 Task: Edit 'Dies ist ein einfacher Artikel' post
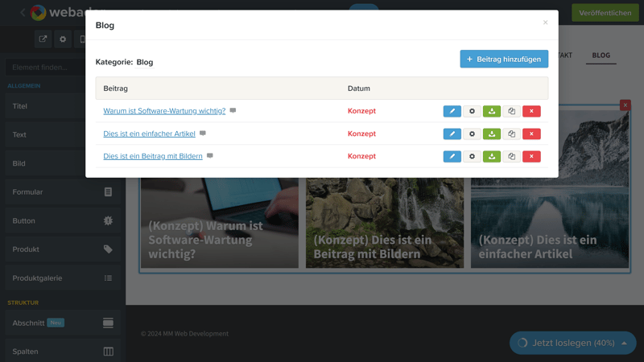(452, 134)
